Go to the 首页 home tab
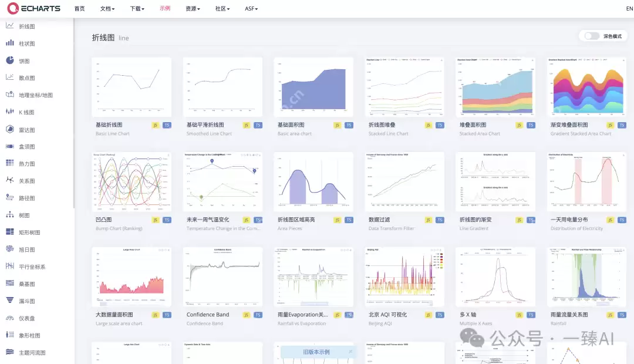634x364 pixels. 79,9
